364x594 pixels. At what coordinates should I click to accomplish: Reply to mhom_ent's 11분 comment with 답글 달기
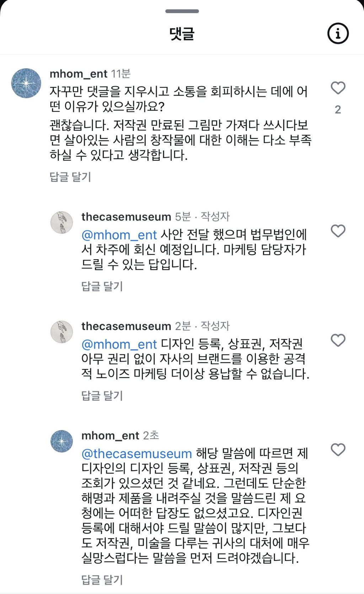click(x=70, y=177)
